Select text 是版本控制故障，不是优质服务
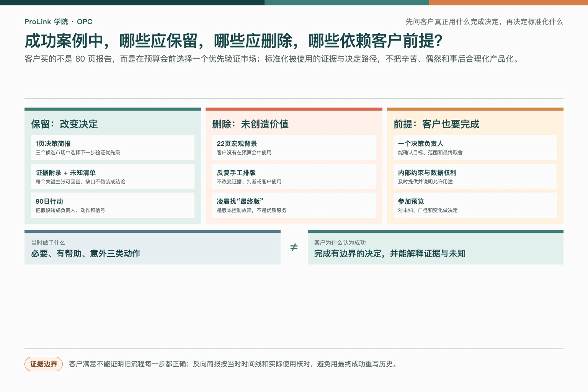 point(252,210)
